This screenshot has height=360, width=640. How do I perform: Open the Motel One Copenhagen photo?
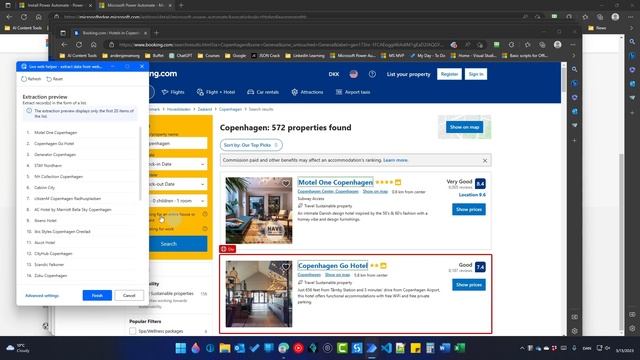pos(259,211)
